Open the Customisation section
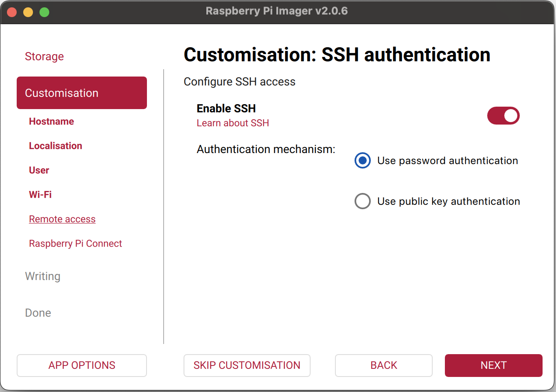Viewport: 556px width, 392px height. tap(82, 93)
